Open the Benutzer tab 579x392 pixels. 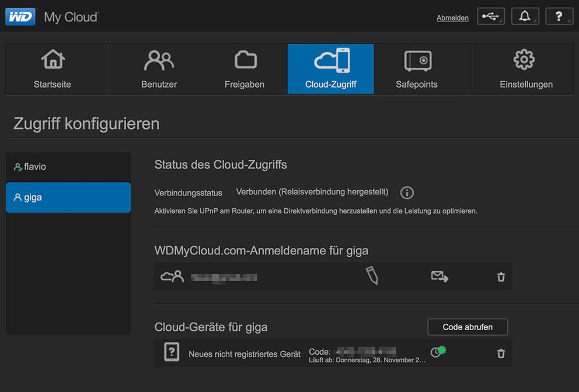159,69
